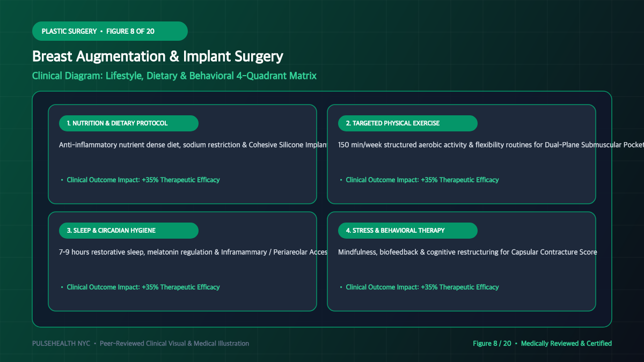Open the Nutrition & Dietary Protocol header pill
Image resolution: width=644 pixels, height=362 pixels.
(129, 123)
